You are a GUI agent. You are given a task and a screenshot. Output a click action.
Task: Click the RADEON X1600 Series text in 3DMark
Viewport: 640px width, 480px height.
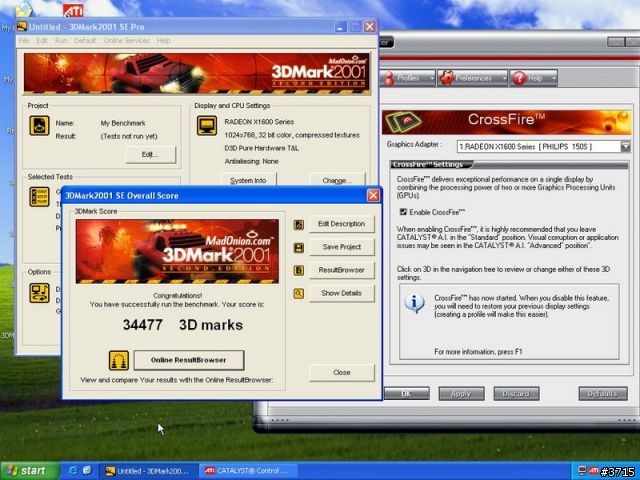click(x=259, y=122)
